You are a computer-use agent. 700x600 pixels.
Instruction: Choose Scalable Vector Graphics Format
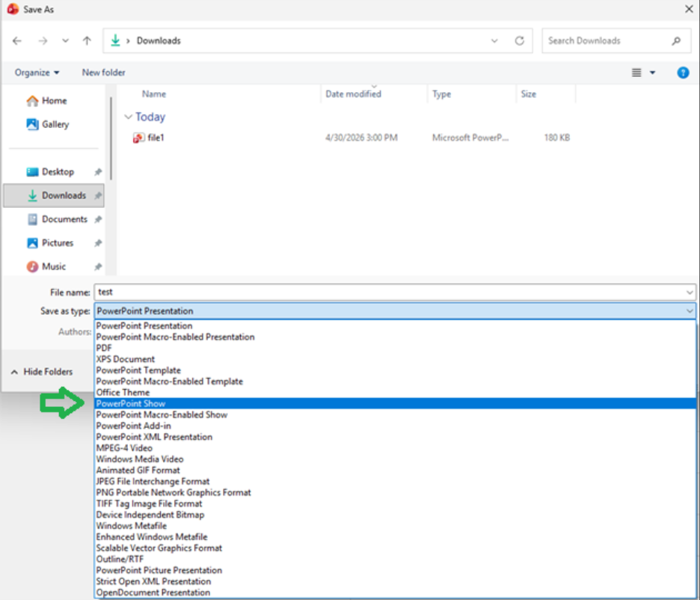coord(395,548)
